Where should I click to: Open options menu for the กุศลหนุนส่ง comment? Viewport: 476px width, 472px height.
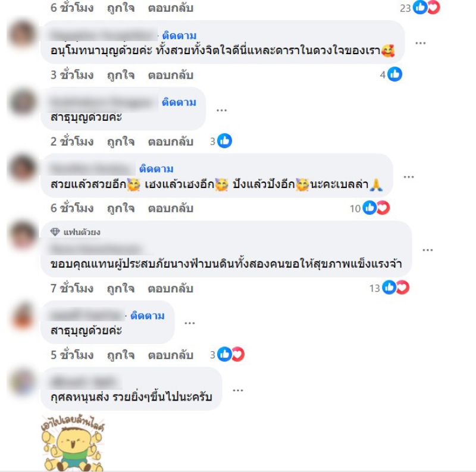pyautogui.click(x=237, y=390)
